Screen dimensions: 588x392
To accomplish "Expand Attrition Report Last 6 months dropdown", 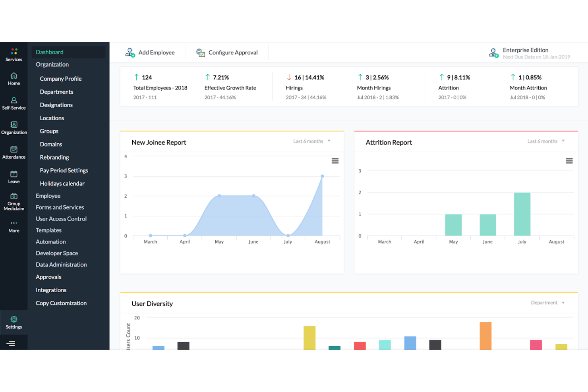I will click(546, 141).
